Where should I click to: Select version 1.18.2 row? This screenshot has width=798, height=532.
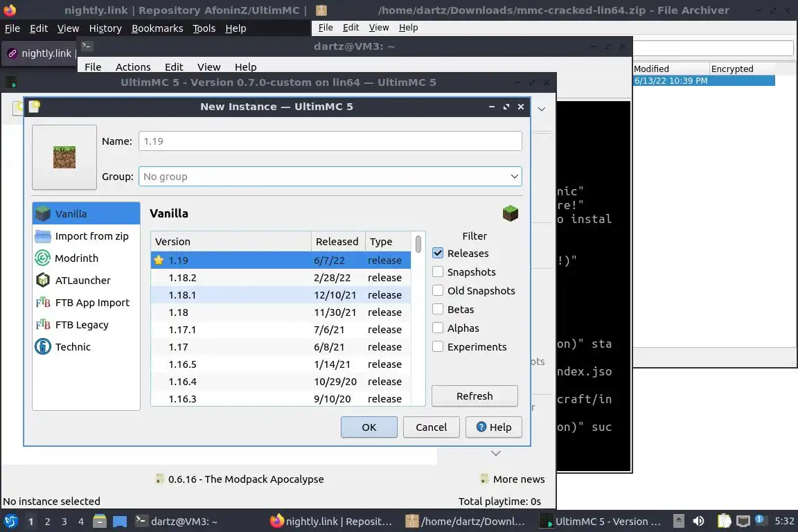pyautogui.click(x=281, y=278)
